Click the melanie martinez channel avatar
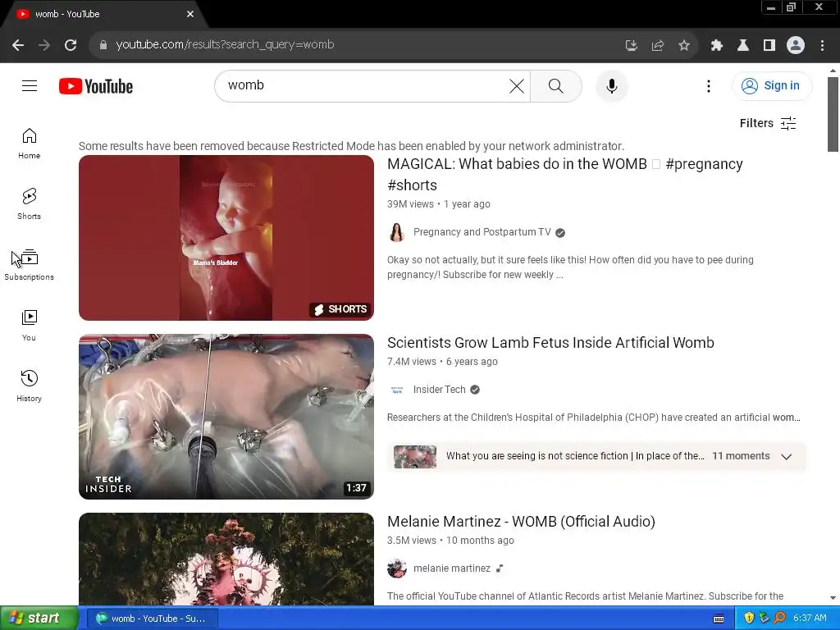The width and height of the screenshot is (840, 630). (397, 568)
